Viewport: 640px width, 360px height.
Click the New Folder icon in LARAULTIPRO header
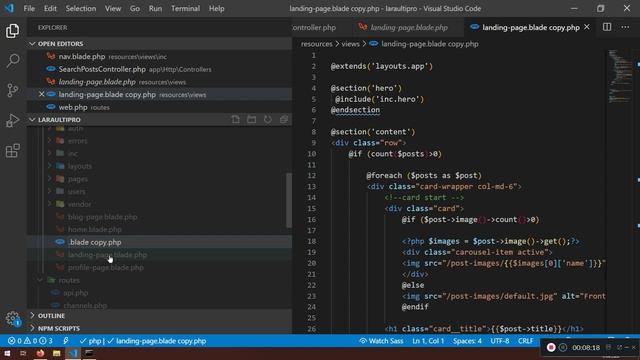pos(251,120)
